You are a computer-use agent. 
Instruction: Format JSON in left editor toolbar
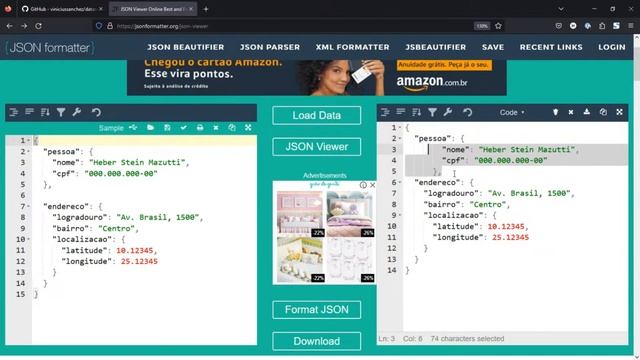pos(13,112)
